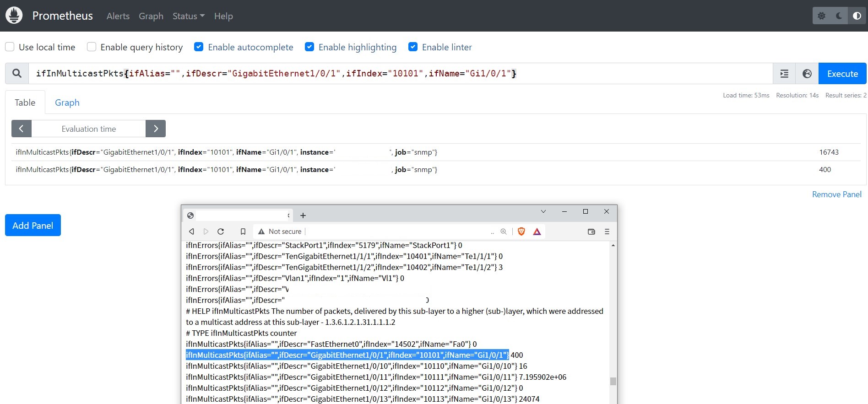Click the ifInErrors Vlan1 line
868x404 pixels.
295,278
